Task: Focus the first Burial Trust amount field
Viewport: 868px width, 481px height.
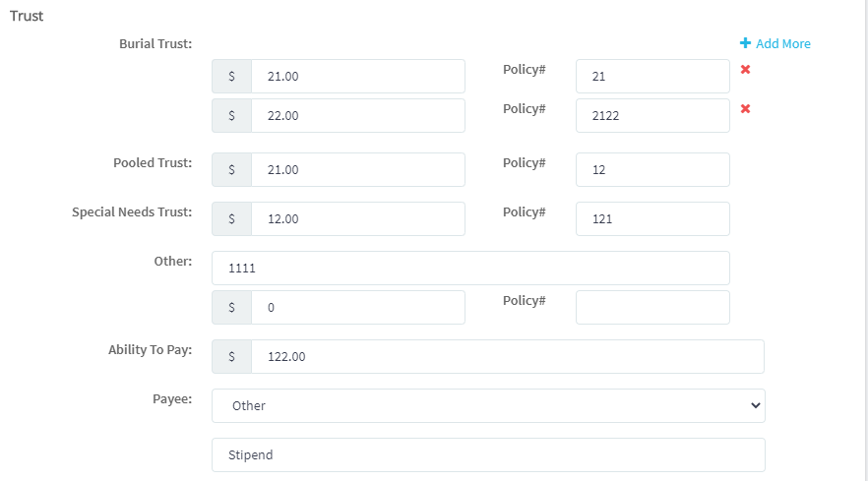Action: (357, 77)
